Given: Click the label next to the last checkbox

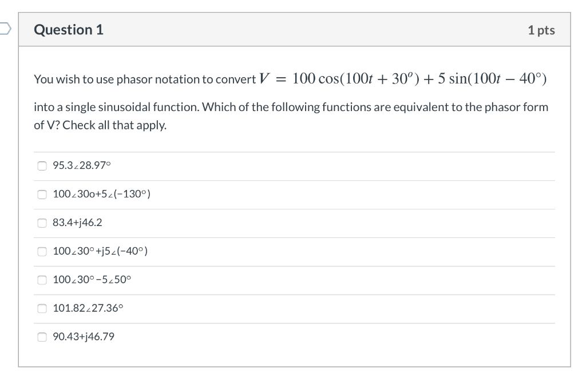Looking at the screenshot, I should (83, 336).
